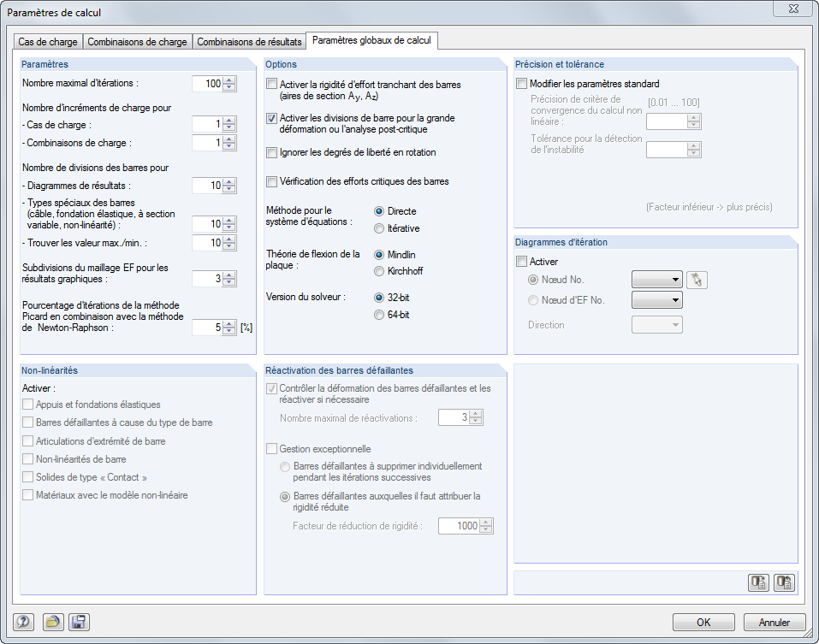Check Barres défaillantes à cause du type de barre
The height and width of the screenshot is (644, 819).
27,422
